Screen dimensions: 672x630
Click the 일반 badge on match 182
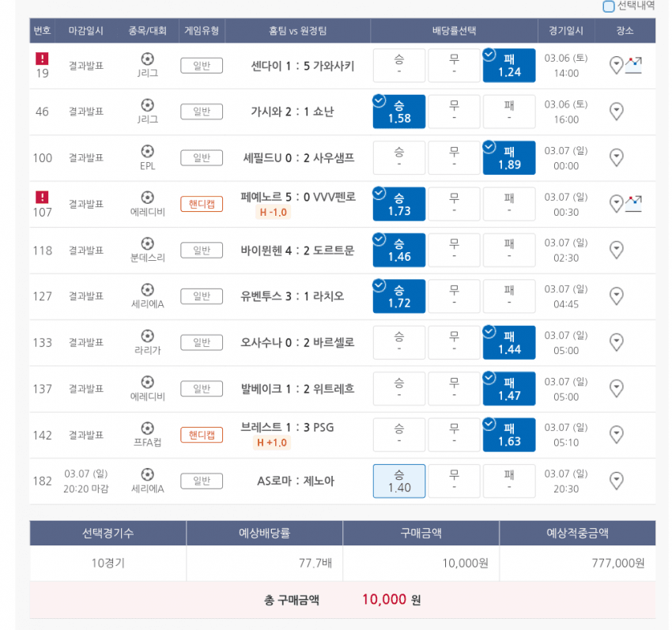tap(202, 481)
